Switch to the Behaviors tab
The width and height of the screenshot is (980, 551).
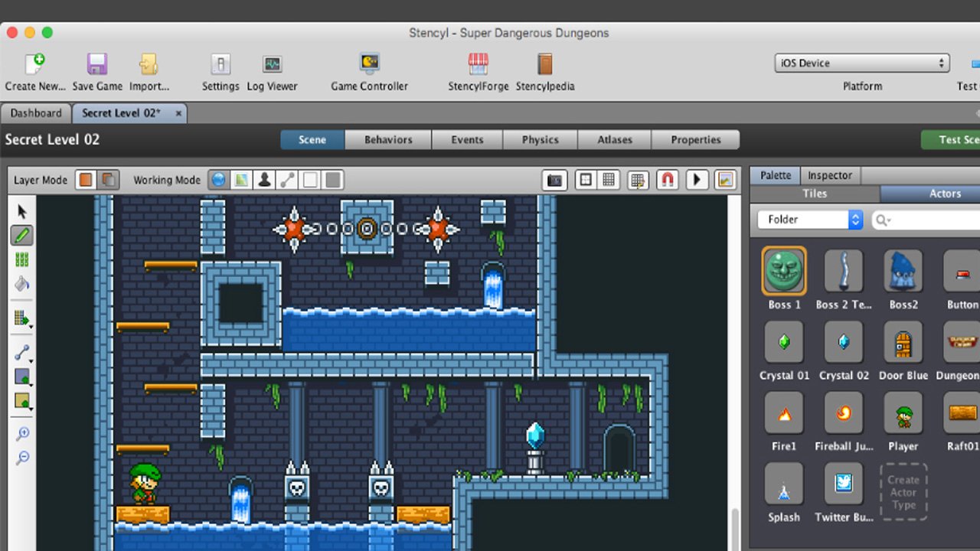[x=388, y=140]
